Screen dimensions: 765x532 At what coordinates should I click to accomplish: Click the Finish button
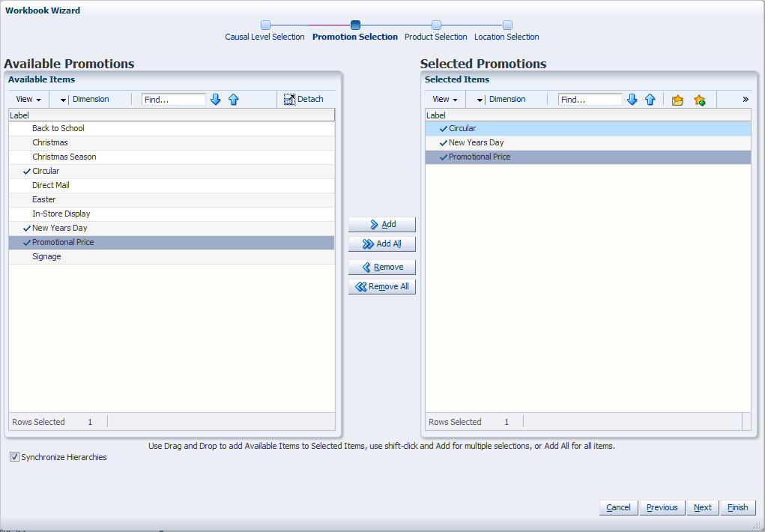[738, 507]
